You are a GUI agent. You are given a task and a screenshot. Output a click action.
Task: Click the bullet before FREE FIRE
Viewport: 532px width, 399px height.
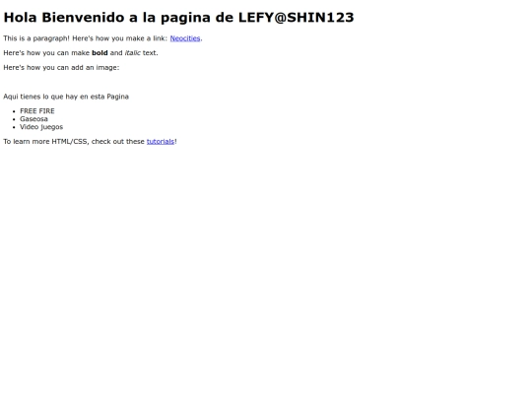tap(14, 111)
